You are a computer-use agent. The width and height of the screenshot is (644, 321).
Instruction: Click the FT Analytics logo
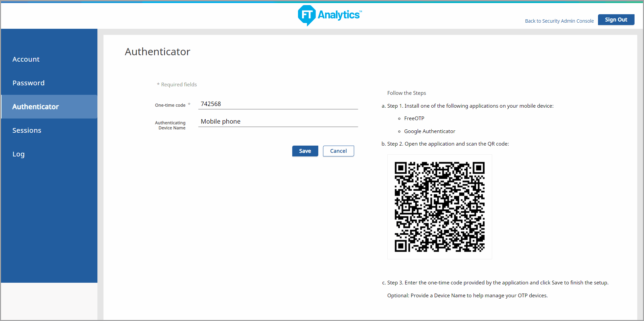(329, 15)
